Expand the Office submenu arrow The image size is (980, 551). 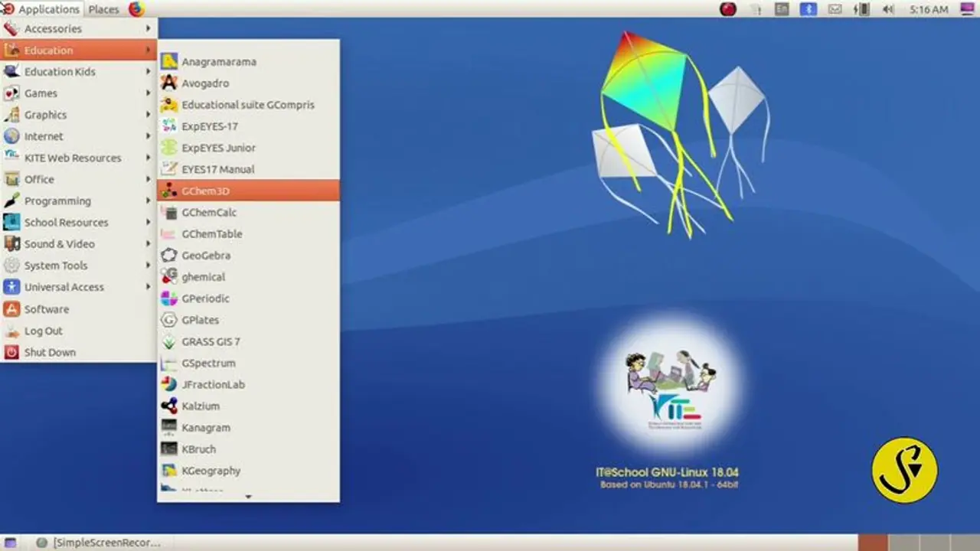[149, 179]
